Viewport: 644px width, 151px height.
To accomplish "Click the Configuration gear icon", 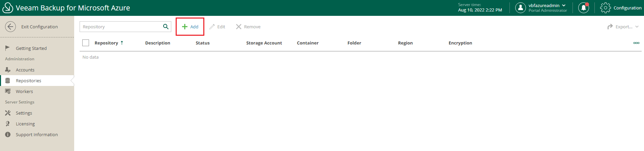I will point(606,8).
